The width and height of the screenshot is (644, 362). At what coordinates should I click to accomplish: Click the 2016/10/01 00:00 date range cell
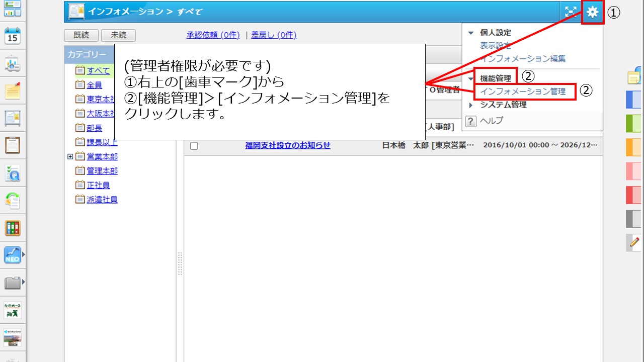coord(540,145)
